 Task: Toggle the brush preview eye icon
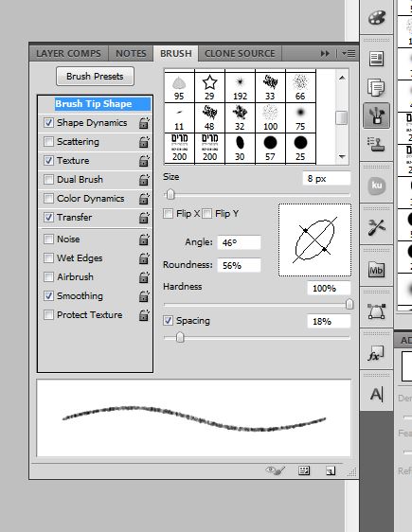275,470
